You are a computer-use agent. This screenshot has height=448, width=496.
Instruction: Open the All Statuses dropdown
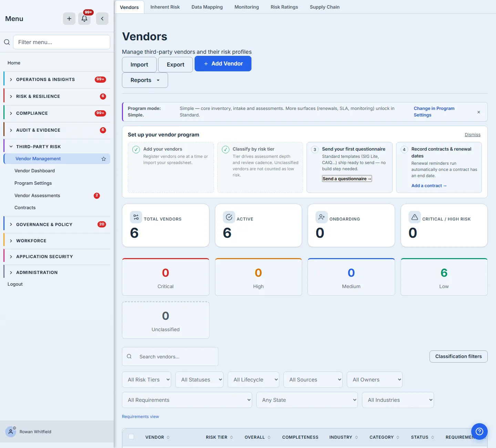(x=199, y=379)
